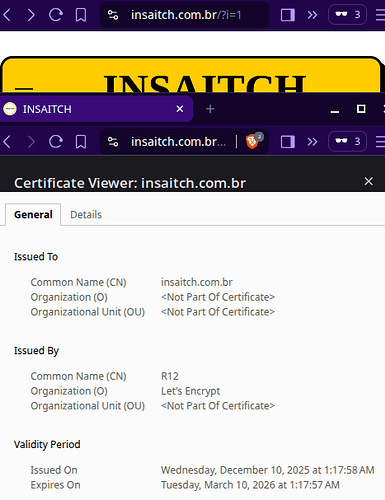Show more toolbar items in the front window
The width and height of the screenshot is (385, 500).
coord(312,142)
